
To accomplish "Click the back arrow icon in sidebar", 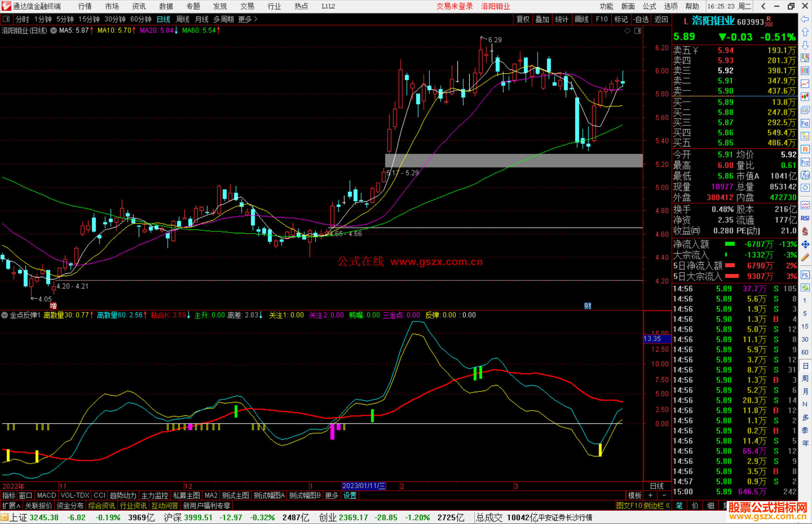I will point(805,19).
